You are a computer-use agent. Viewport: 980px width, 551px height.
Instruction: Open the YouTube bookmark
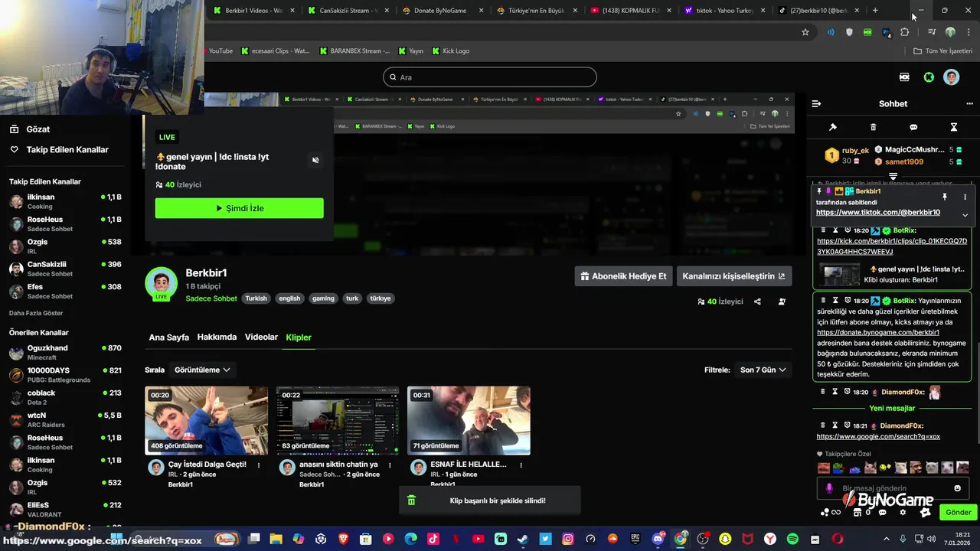pyautogui.click(x=220, y=51)
